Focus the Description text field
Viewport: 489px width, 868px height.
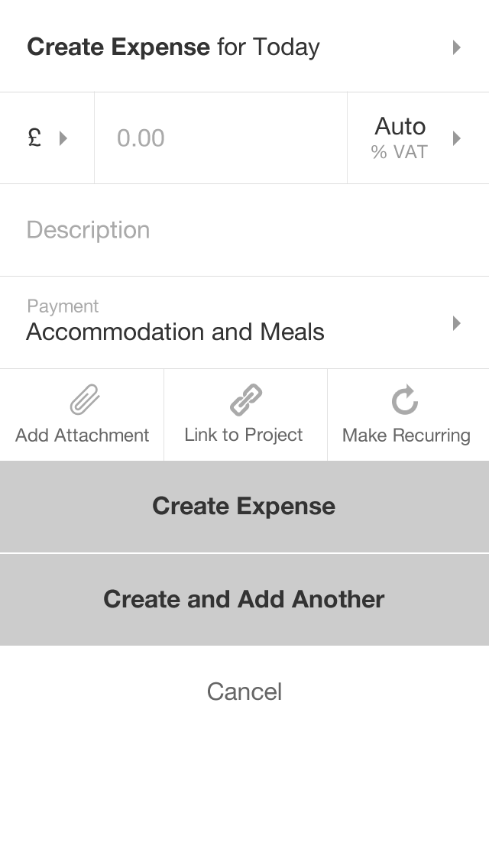[244, 230]
